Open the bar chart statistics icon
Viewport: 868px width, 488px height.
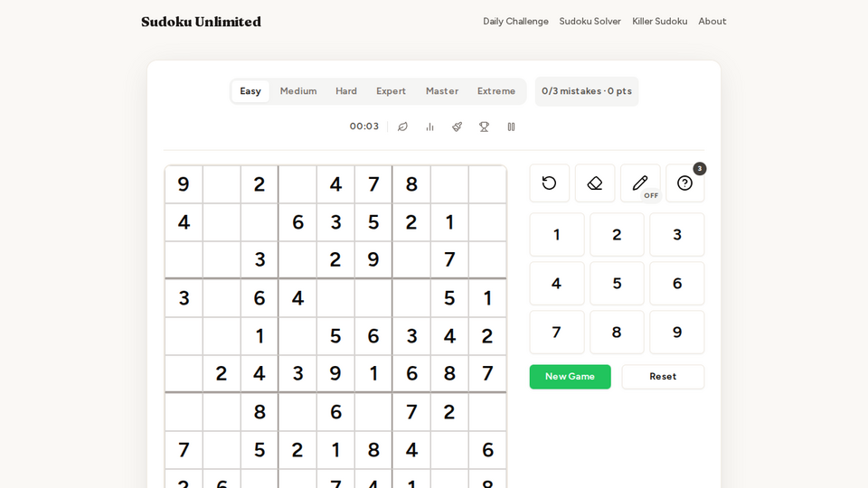[x=429, y=127]
